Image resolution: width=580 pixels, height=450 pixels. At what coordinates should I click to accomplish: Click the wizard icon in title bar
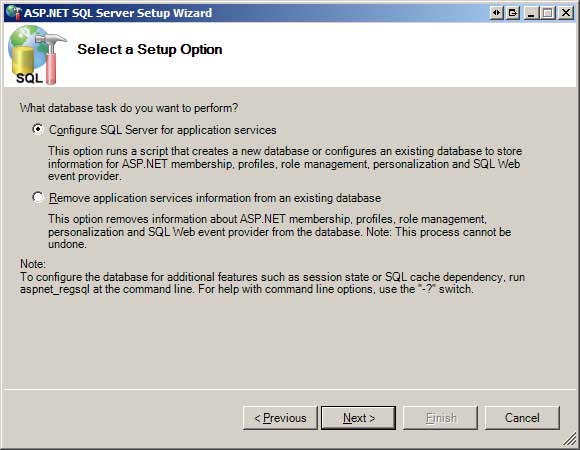[14, 13]
